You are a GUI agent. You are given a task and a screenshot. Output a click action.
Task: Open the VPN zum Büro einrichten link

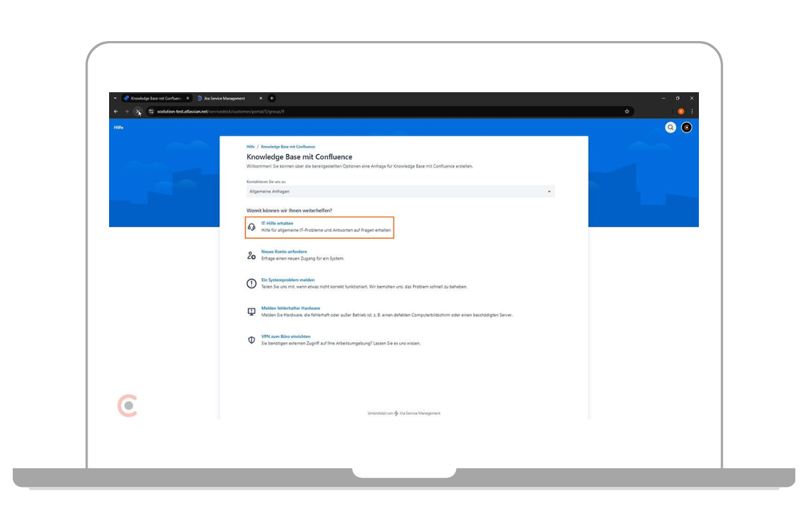(285, 336)
